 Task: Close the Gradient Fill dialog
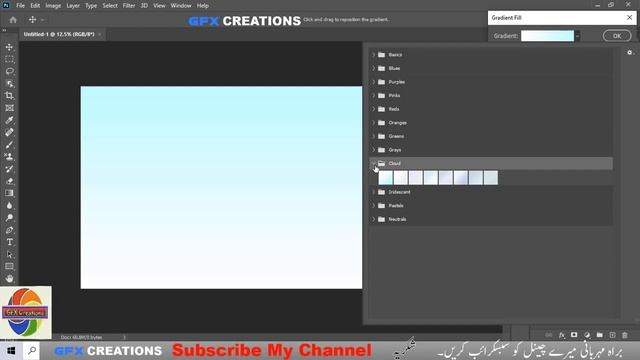[x=629, y=18]
